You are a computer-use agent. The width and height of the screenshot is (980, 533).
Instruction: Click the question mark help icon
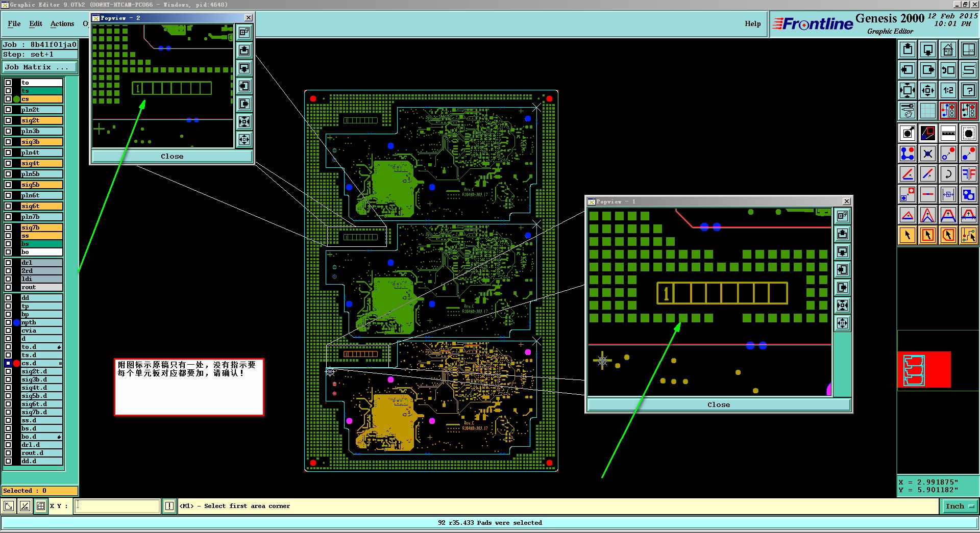pos(969,90)
